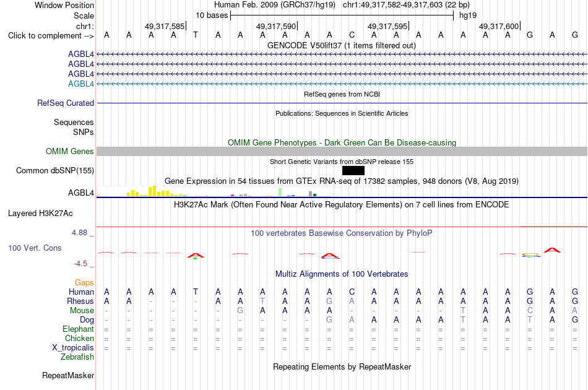The image size is (588, 390).
Task: Click the Window Position label
Action: [x=64, y=5]
